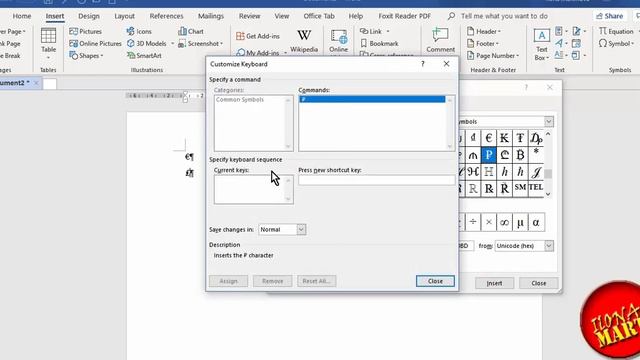Click the Press new shortcut key field
The image size is (640, 360).
pos(376,180)
